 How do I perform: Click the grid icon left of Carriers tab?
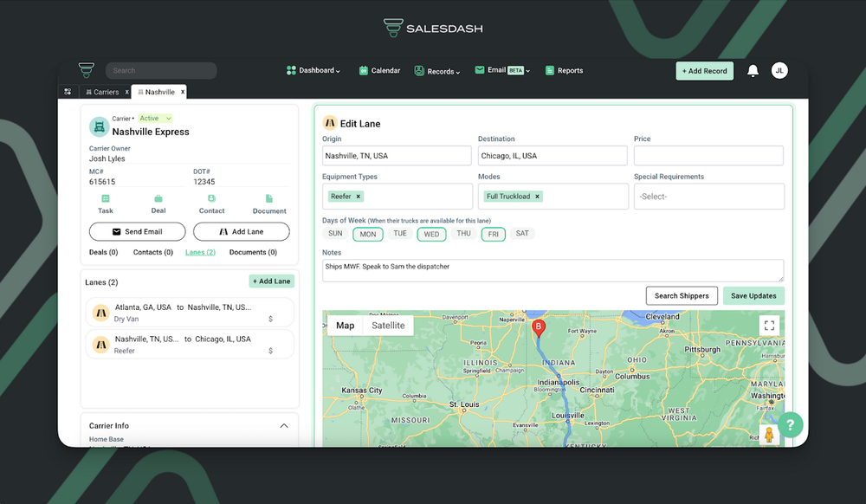(68, 92)
